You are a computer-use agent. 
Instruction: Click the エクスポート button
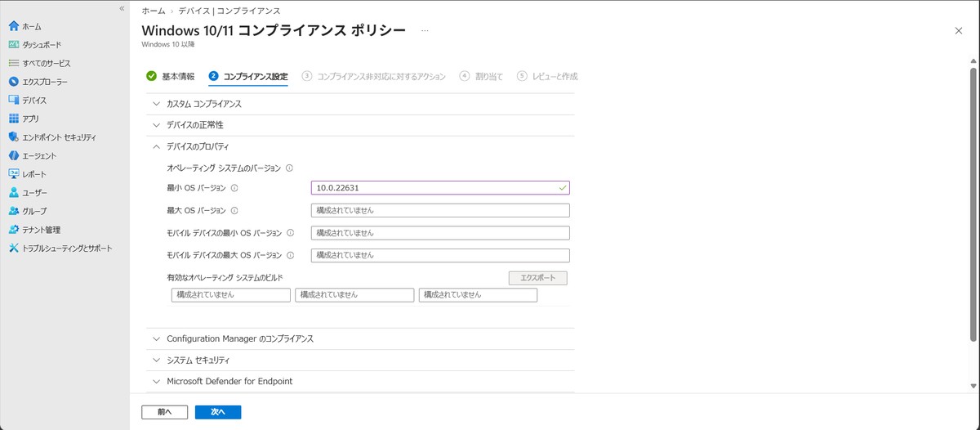537,278
